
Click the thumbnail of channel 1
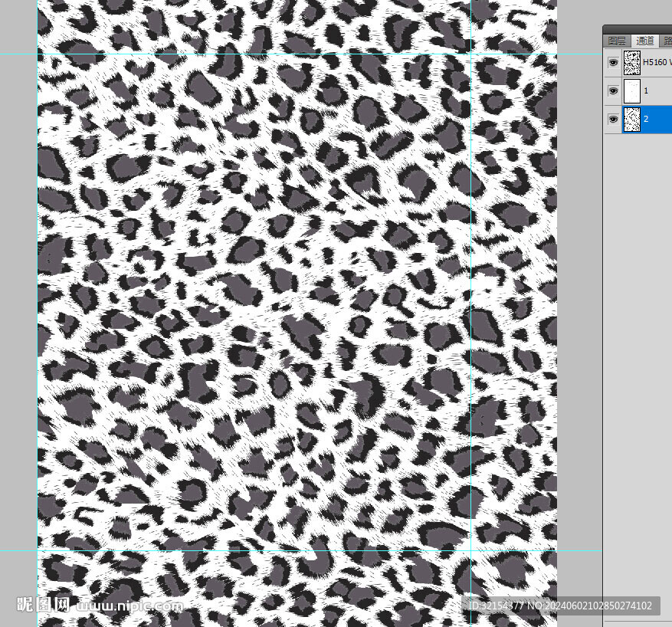click(x=632, y=91)
